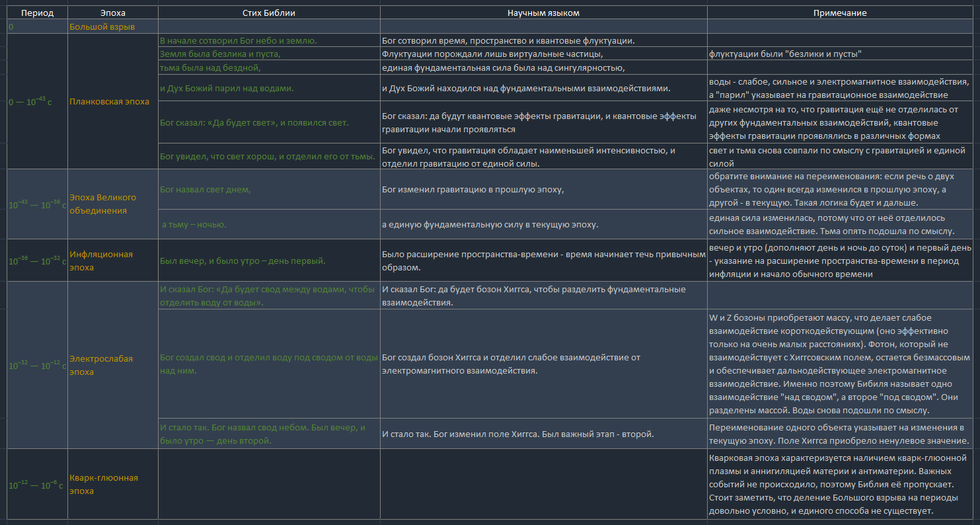Viewport: 980px width, 525px height.
Task: Select 'Бог изменил гравитацию в прошлую эпоху,'
Action: [x=543, y=189]
